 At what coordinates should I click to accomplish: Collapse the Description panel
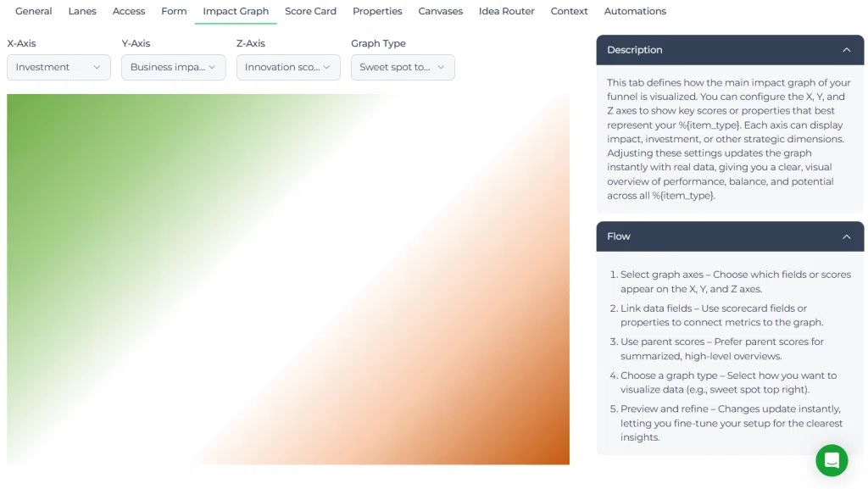click(847, 50)
